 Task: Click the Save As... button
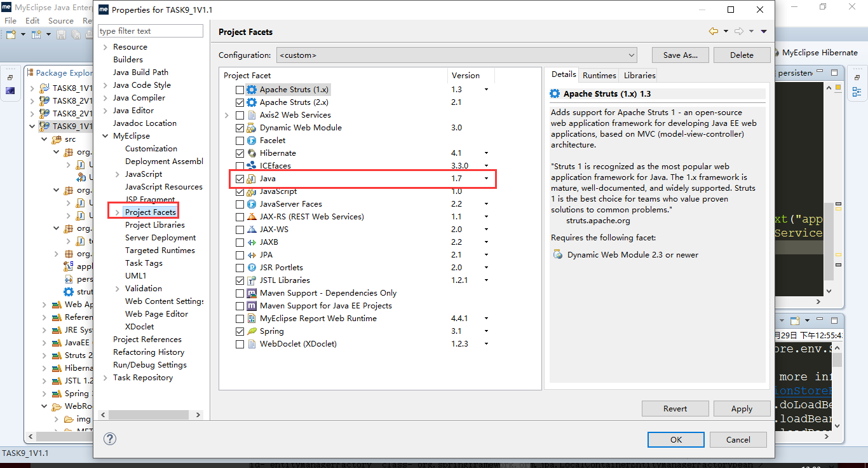point(681,55)
